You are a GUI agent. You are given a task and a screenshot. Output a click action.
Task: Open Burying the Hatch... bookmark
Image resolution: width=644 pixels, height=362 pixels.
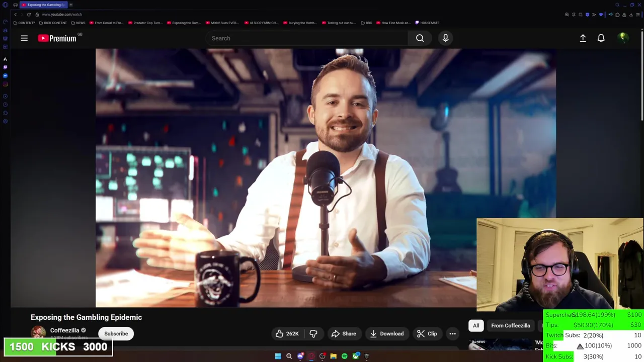pos(300,23)
